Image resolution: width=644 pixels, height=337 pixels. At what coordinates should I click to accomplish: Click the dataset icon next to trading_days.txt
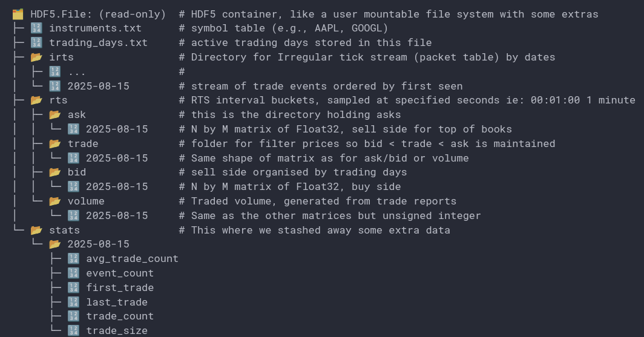tap(36, 43)
